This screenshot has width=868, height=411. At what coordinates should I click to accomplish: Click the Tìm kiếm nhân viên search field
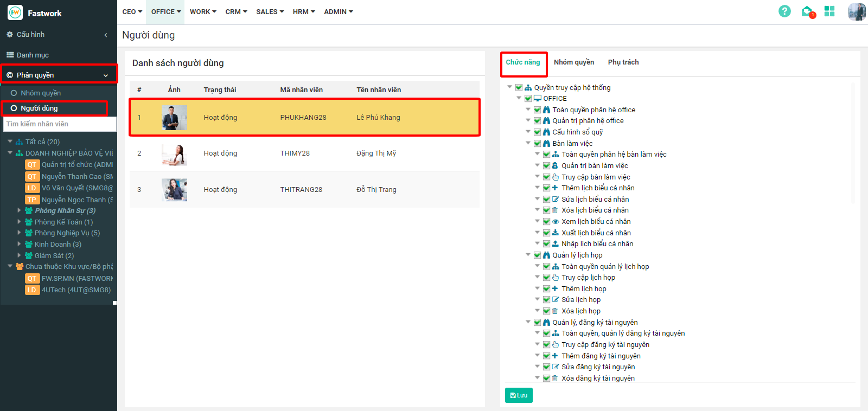60,124
